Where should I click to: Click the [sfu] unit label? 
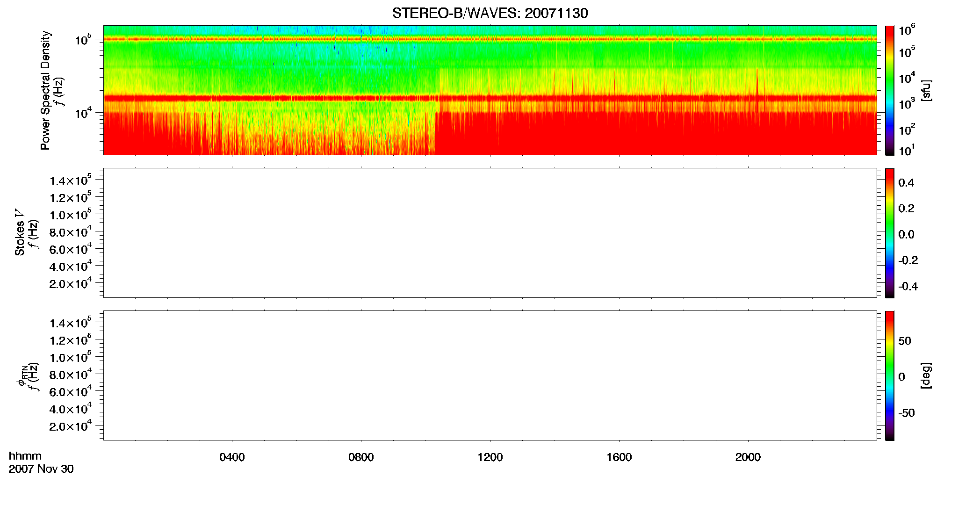tap(926, 91)
